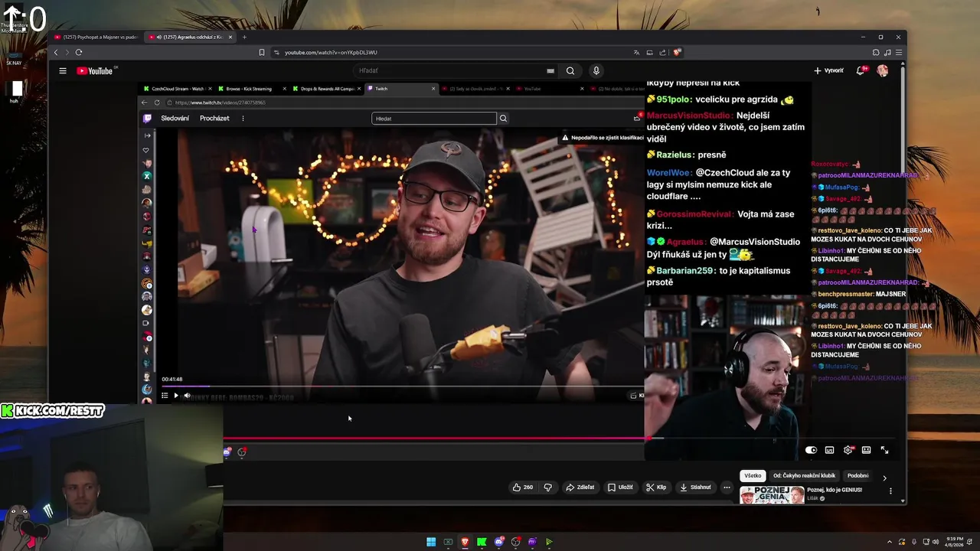Image resolution: width=980 pixels, height=551 pixels.
Task: Reload the page with the browser refresh icon
Action: pyautogui.click(x=78, y=52)
